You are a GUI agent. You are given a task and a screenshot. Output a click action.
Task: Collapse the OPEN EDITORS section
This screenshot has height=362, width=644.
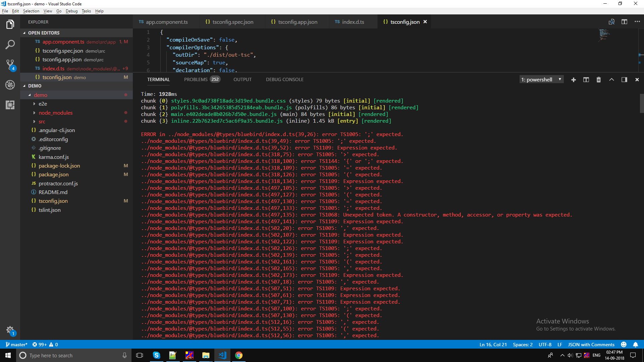(x=44, y=33)
